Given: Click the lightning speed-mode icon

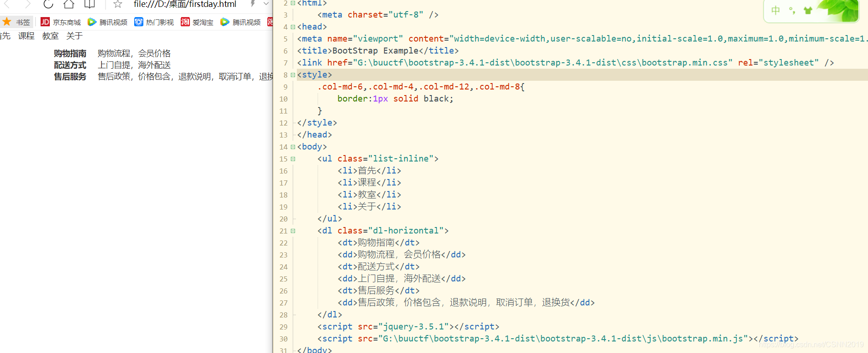Looking at the screenshot, I should coord(253,4).
